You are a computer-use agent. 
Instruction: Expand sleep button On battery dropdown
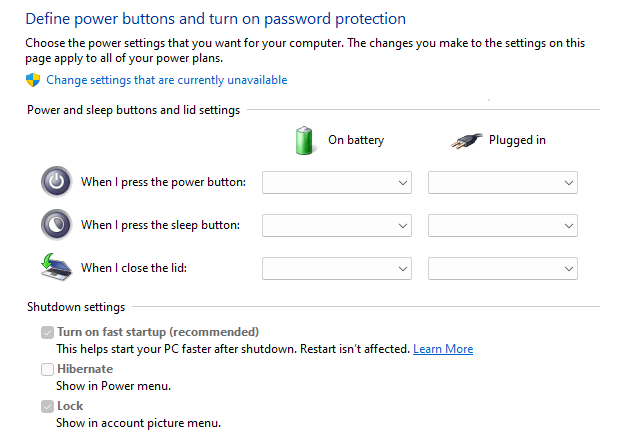pos(337,225)
